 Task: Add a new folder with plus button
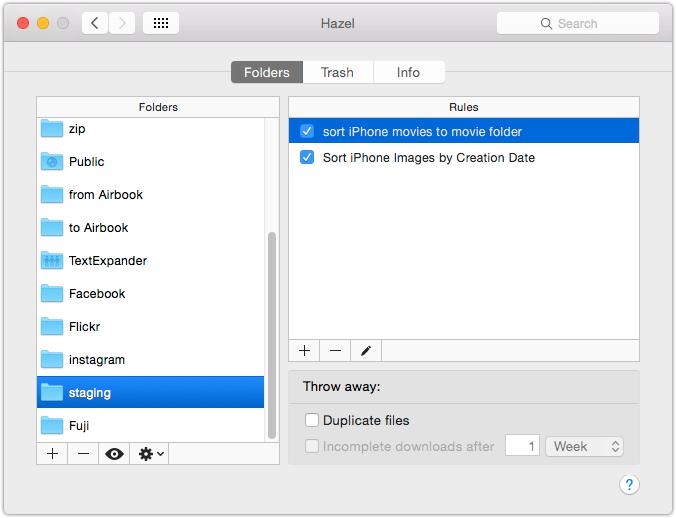pos(52,454)
